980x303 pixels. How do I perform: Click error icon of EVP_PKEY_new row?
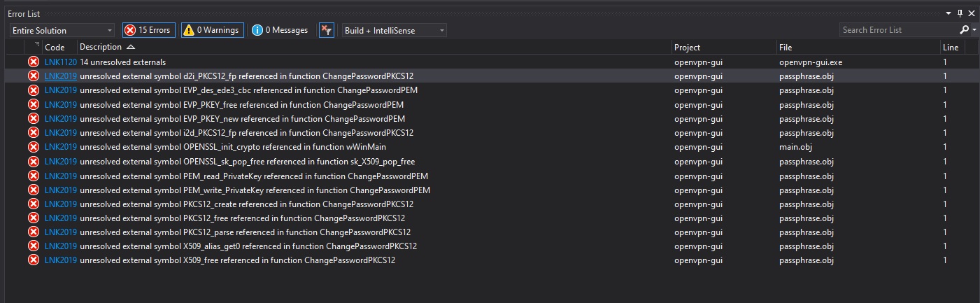(33, 118)
